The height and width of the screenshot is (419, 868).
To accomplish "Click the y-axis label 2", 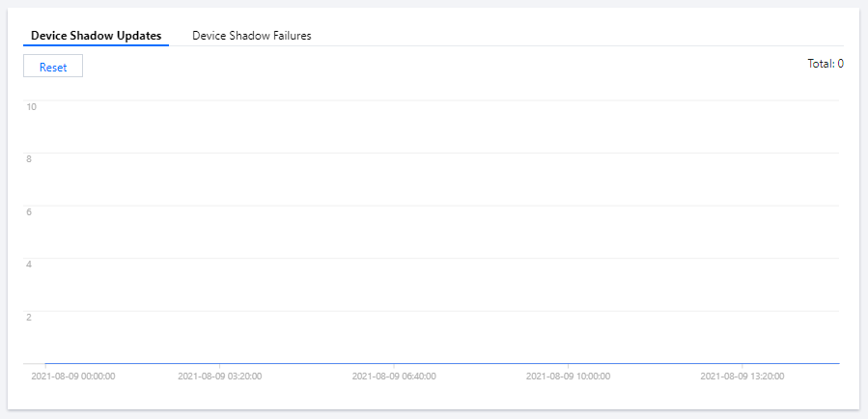I will tap(29, 317).
